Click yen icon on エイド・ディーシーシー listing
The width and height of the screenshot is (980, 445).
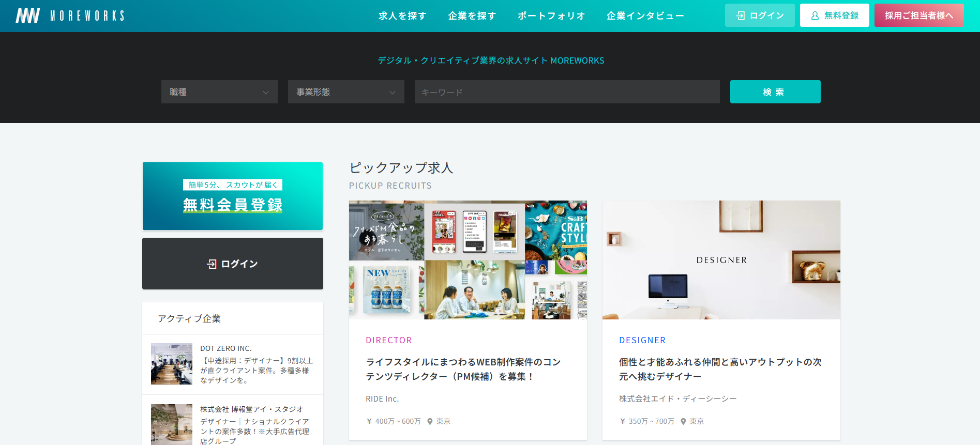coord(623,421)
